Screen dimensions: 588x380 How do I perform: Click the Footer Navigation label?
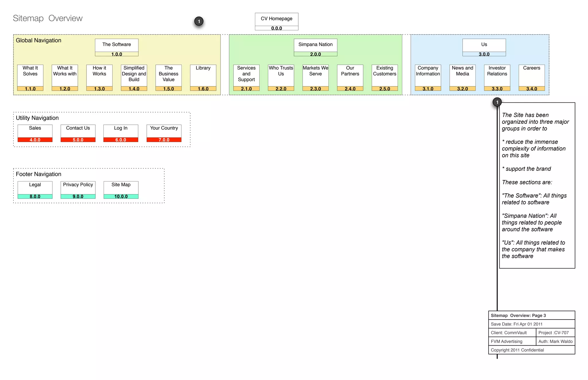click(38, 174)
